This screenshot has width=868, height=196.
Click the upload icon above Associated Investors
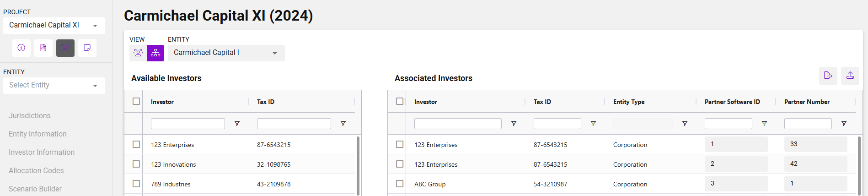point(850,76)
